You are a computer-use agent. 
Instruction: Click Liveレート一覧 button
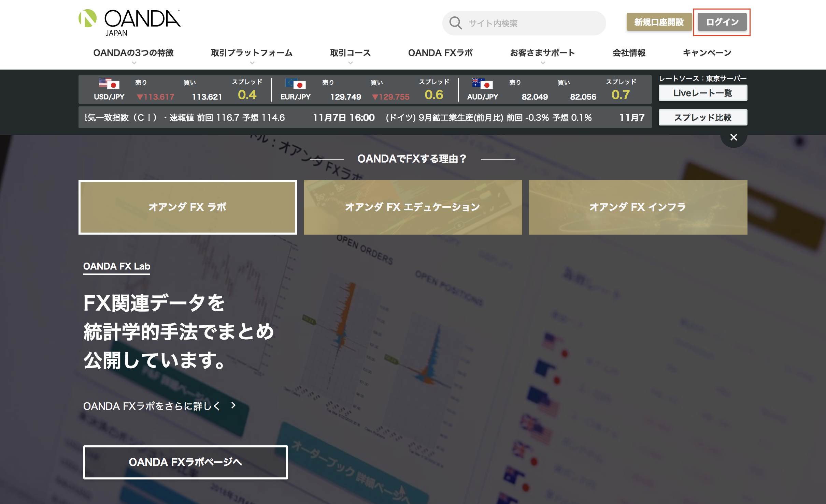click(x=703, y=93)
